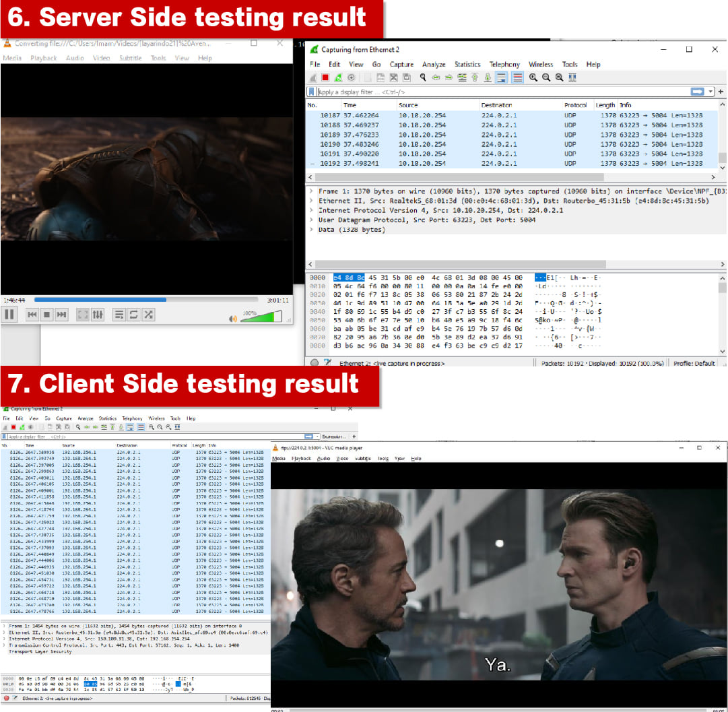Viewport: 728px width, 712px height.
Task: Go to specified packet icon, server-side Wireshark
Action: [462, 77]
